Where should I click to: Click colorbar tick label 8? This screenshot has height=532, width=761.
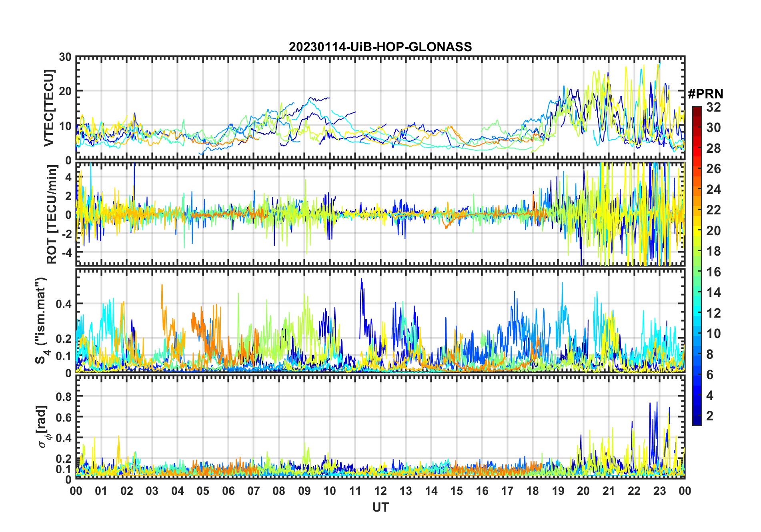click(710, 354)
